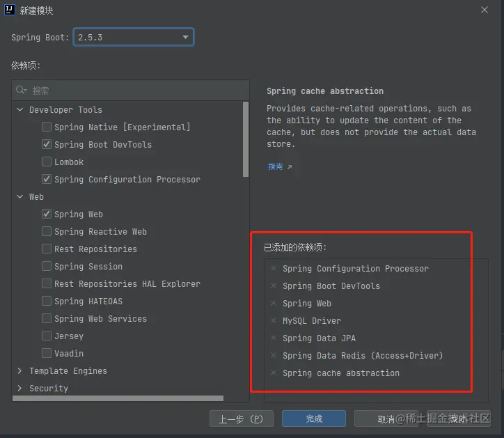
Task: Enable the Jersey dependency
Action: tap(47, 336)
